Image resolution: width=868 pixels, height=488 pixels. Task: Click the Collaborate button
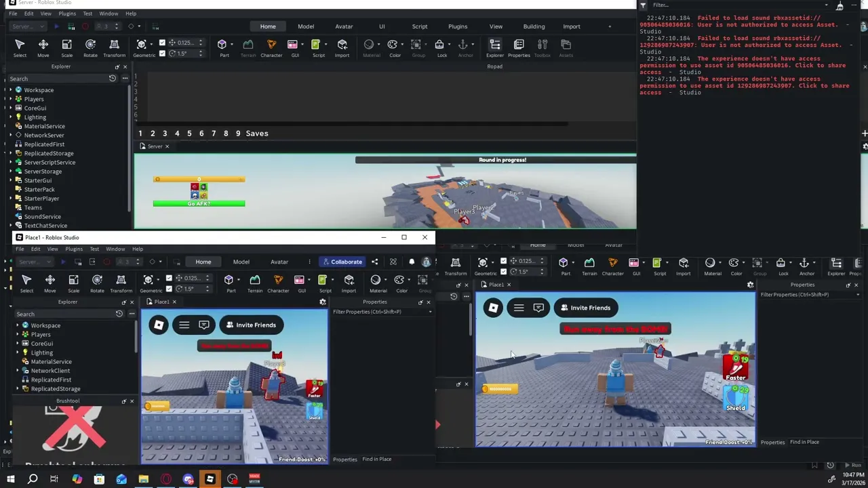[x=342, y=262]
